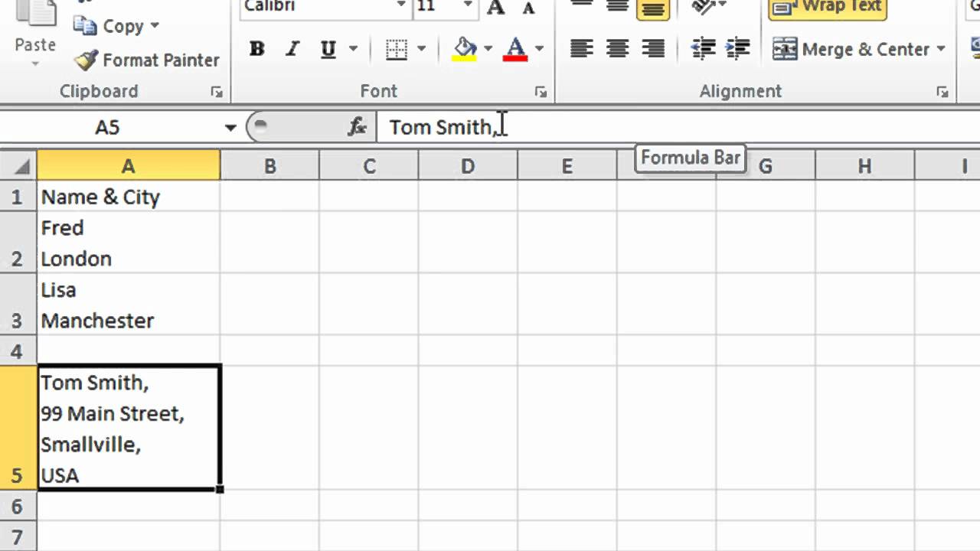The height and width of the screenshot is (551, 980).
Task: Click Decrease Indent icon
Action: [x=701, y=50]
